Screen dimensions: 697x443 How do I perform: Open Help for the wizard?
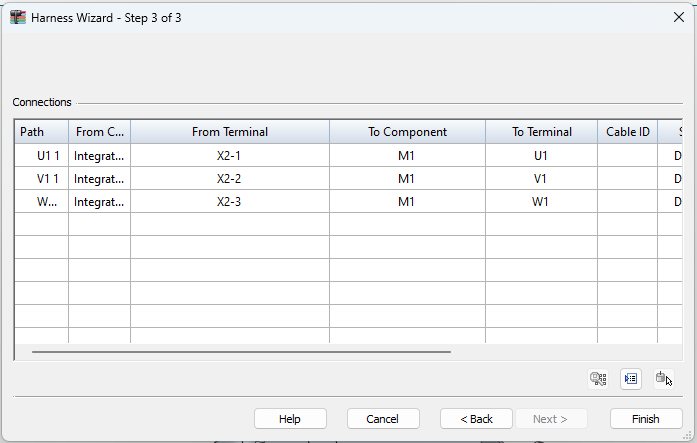pyautogui.click(x=290, y=419)
